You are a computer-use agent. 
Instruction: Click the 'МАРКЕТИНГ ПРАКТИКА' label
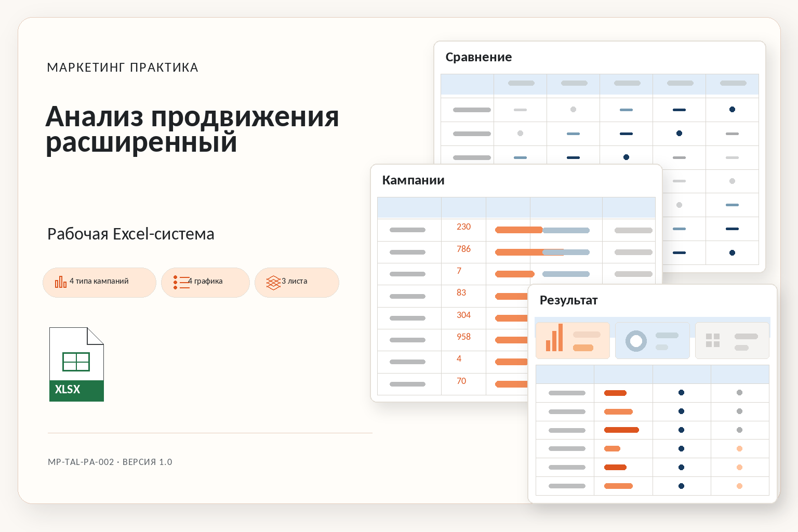click(123, 68)
